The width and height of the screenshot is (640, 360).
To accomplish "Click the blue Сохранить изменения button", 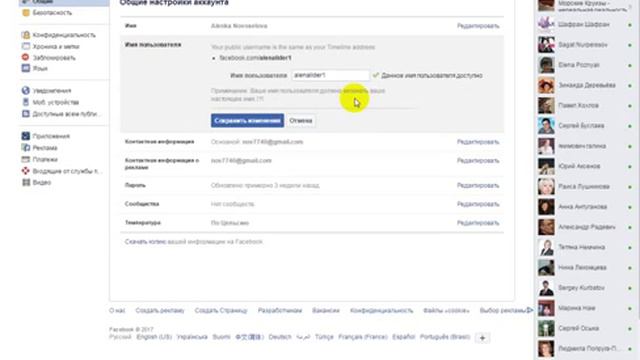I will (x=247, y=120).
